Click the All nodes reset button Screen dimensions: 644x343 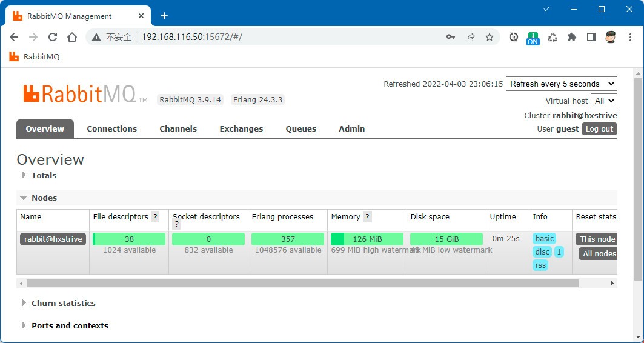pyautogui.click(x=598, y=253)
